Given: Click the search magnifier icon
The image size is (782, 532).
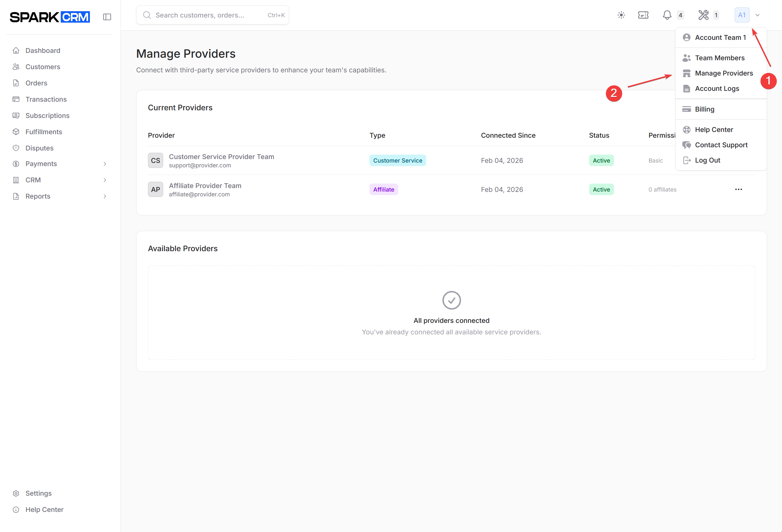Looking at the screenshot, I should click(147, 15).
